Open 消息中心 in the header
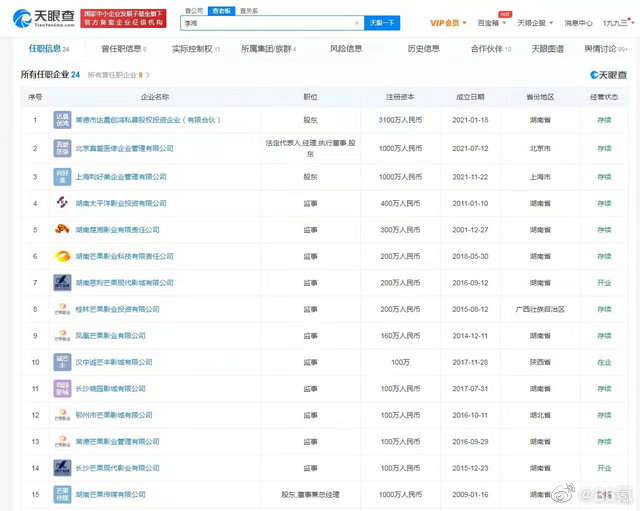Image resolution: width=640 pixels, height=511 pixels. (x=578, y=23)
